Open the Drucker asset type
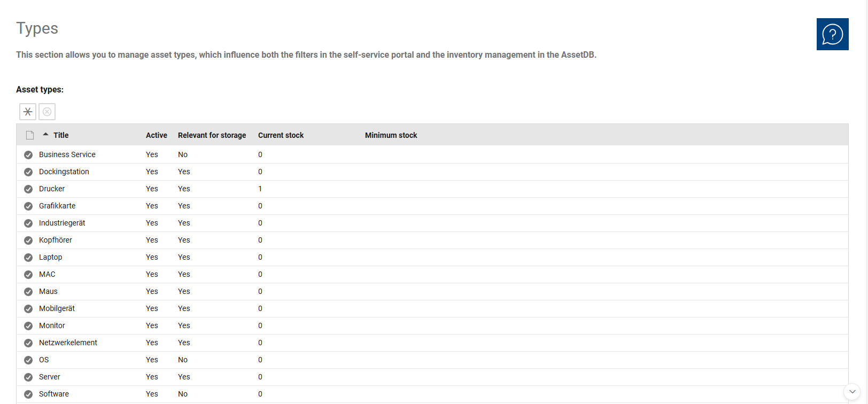 (52, 189)
